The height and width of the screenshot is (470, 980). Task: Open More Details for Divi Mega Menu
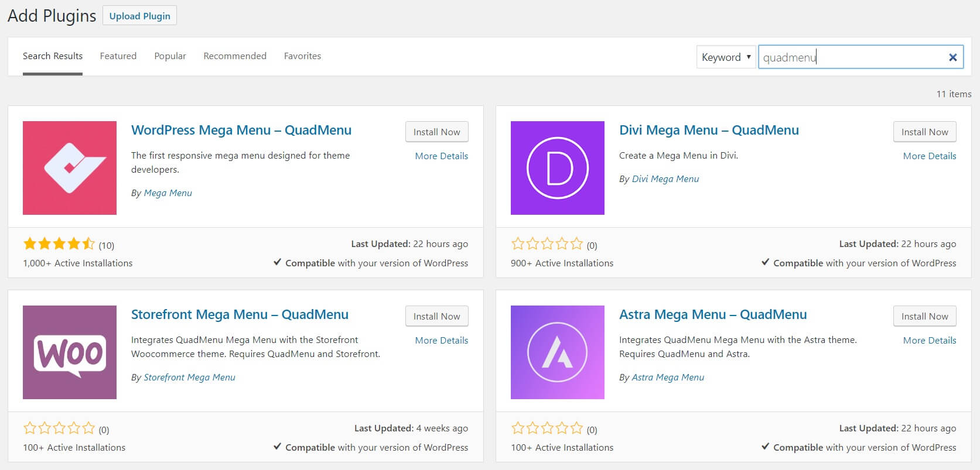pyautogui.click(x=930, y=156)
